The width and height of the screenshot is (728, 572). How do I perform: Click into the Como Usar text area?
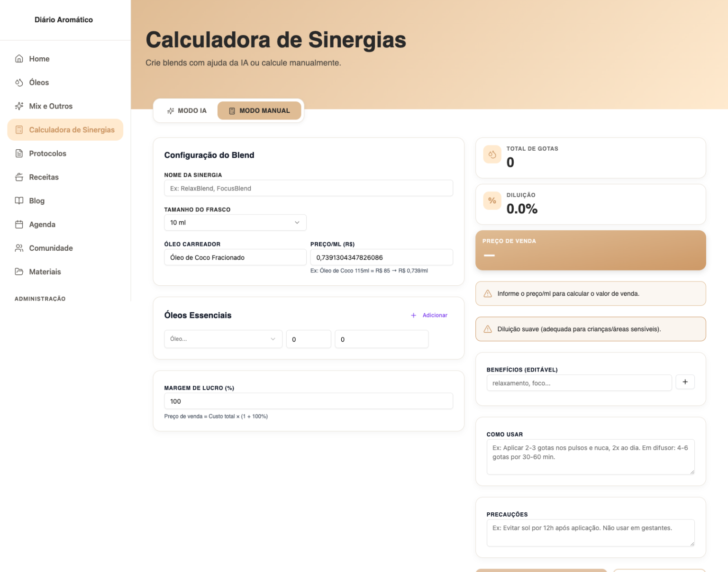590,457
